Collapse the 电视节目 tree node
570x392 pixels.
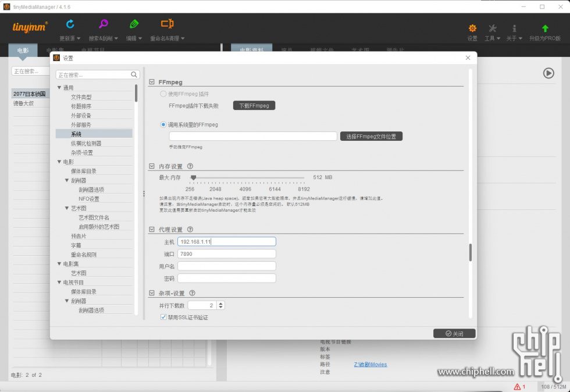[59, 282]
